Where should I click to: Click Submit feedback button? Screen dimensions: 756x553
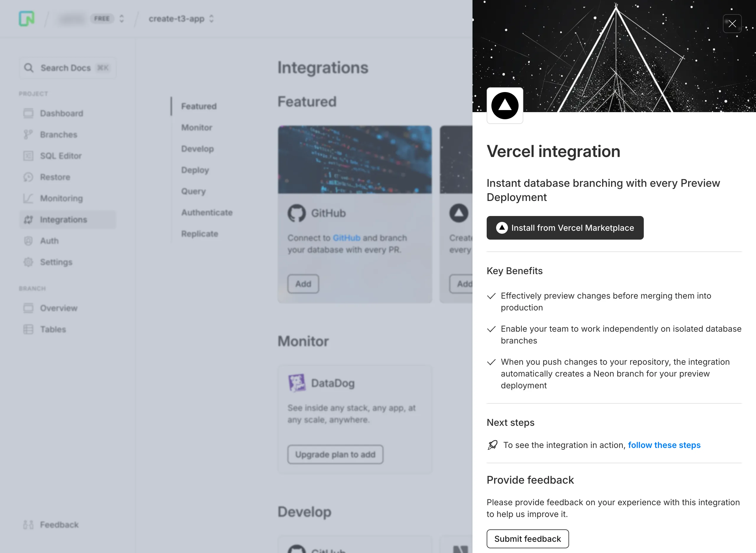pyautogui.click(x=527, y=539)
